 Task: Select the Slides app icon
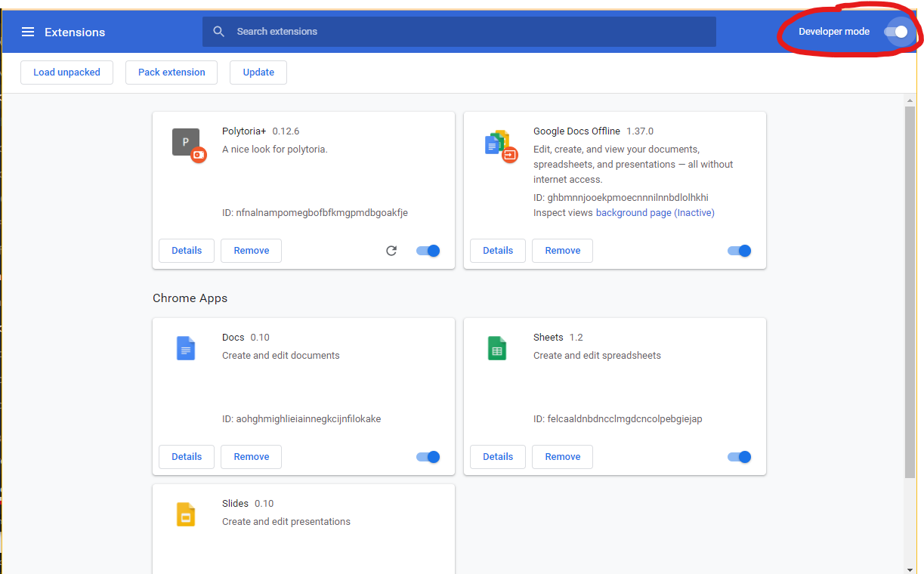[186, 514]
